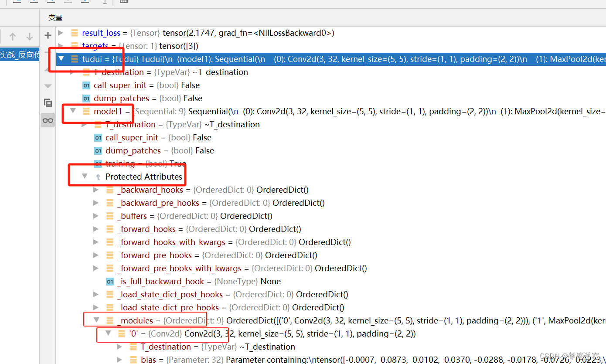
Task: Open the 变量 (Variables) tab
Action: click(55, 18)
